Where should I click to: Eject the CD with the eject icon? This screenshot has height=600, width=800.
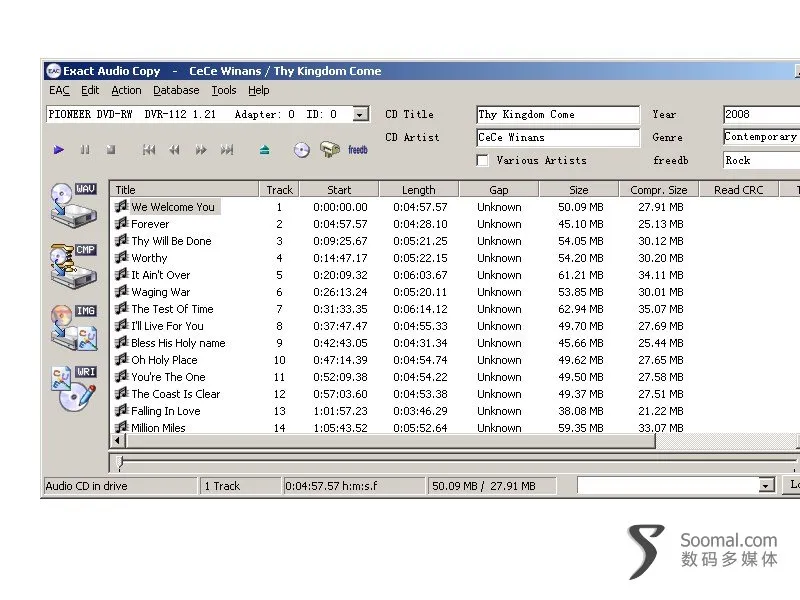(264, 149)
